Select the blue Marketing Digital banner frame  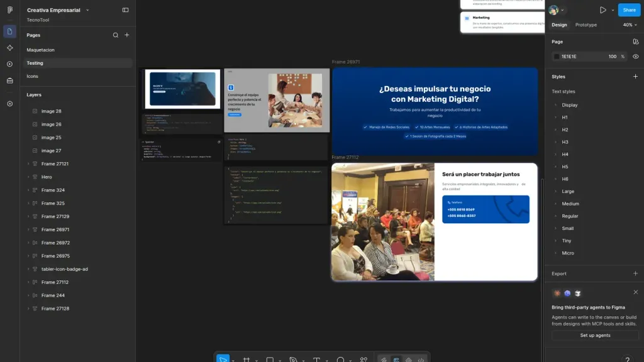click(435, 112)
